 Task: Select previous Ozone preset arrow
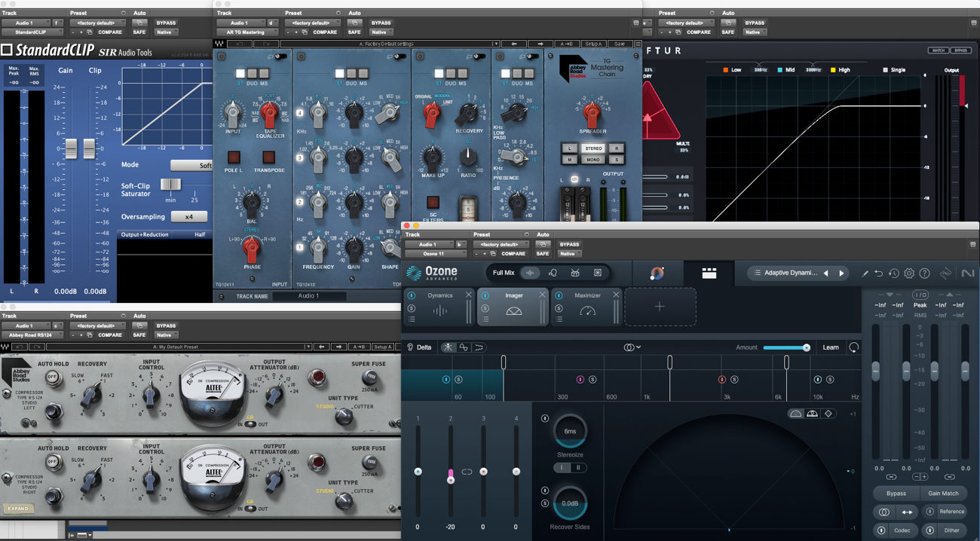pyautogui.click(x=826, y=274)
